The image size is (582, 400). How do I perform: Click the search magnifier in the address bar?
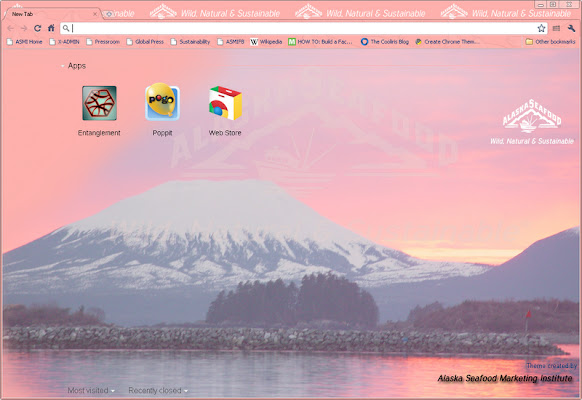tap(66, 28)
